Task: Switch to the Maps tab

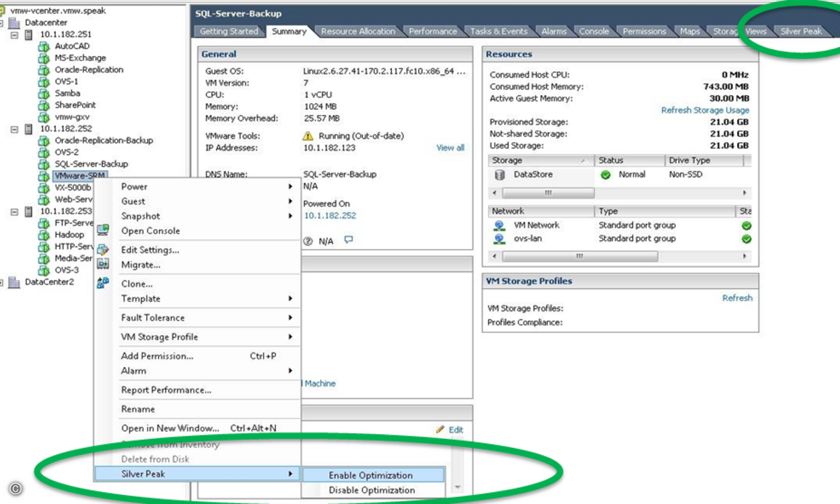Action: 689,31
